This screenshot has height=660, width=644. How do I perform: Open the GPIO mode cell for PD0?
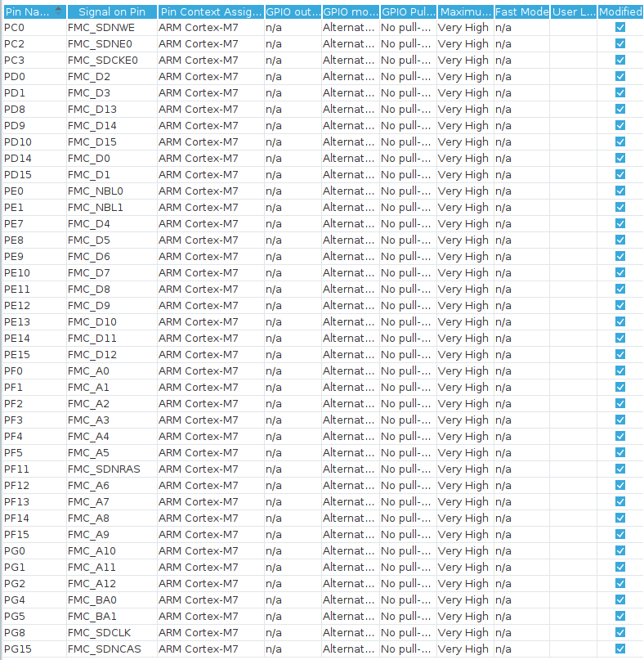[x=349, y=76]
